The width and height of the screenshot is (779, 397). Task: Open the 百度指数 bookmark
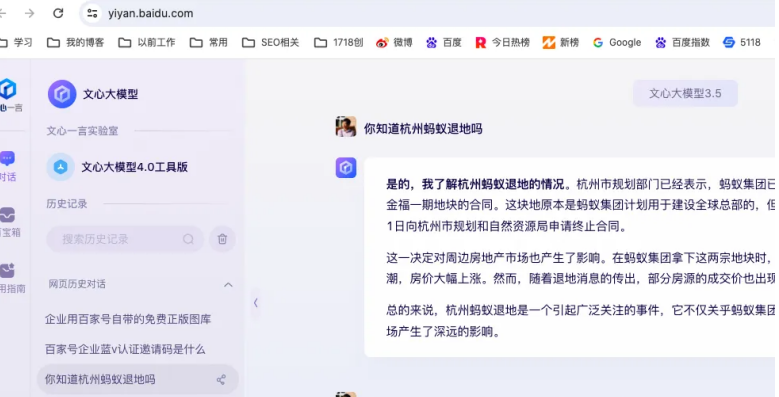682,43
